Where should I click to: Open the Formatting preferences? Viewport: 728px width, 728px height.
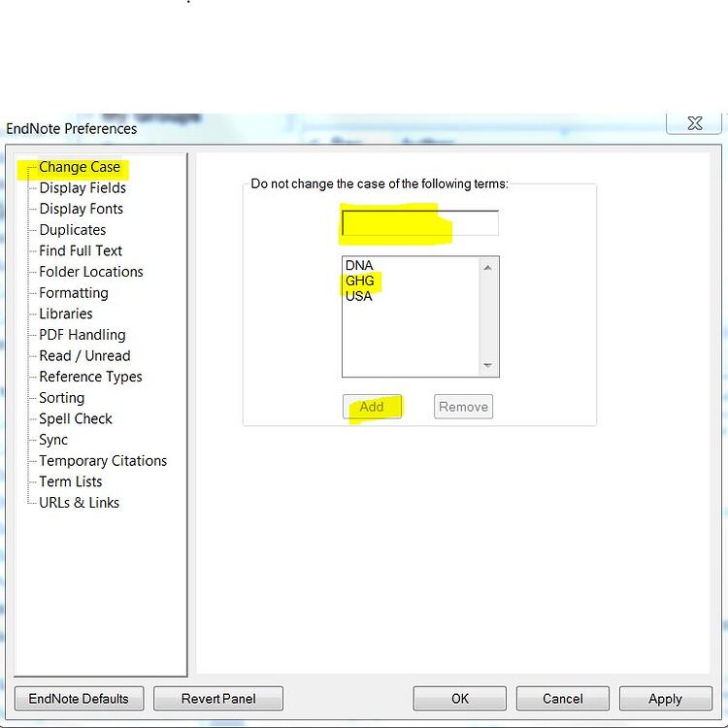(x=74, y=293)
